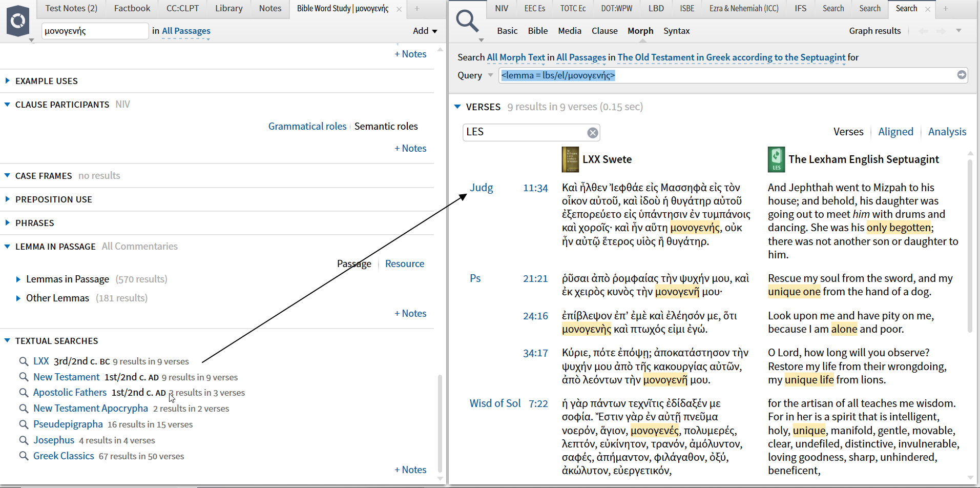
Task: Open the search panel magnifier icon menu
Action: [x=467, y=22]
